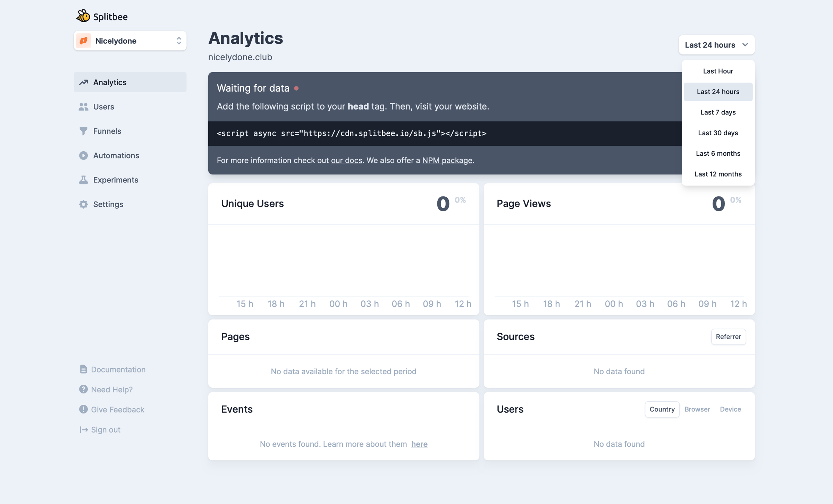Click the Documentation page icon

tap(83, 369)
